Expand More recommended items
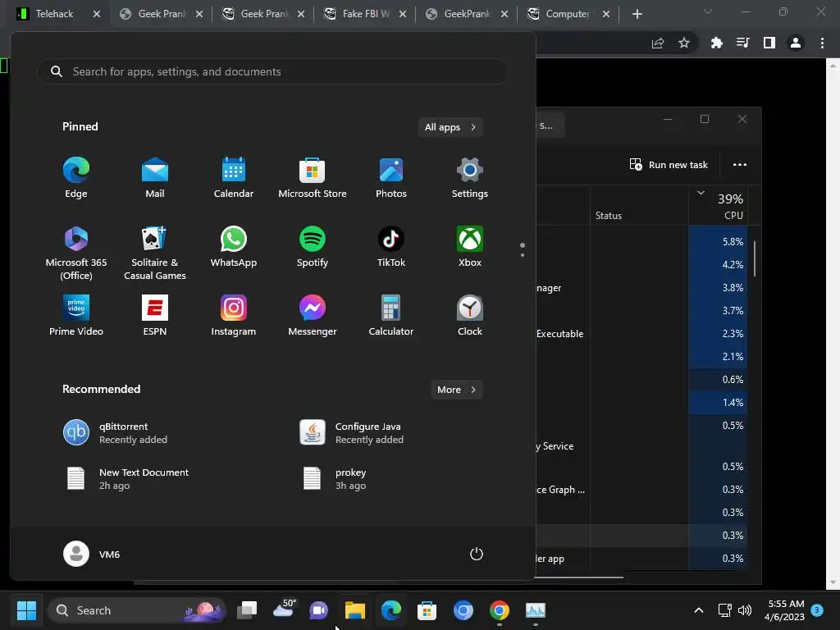The height and width of the screenshot is (630, 840). [x=456, y=390]
